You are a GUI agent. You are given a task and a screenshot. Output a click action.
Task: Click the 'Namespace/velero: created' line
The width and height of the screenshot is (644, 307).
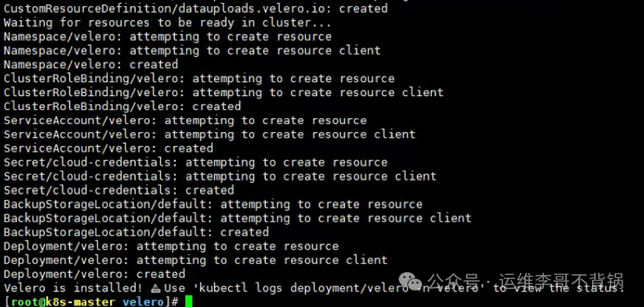pyautogui.click(x=91, y=65)
